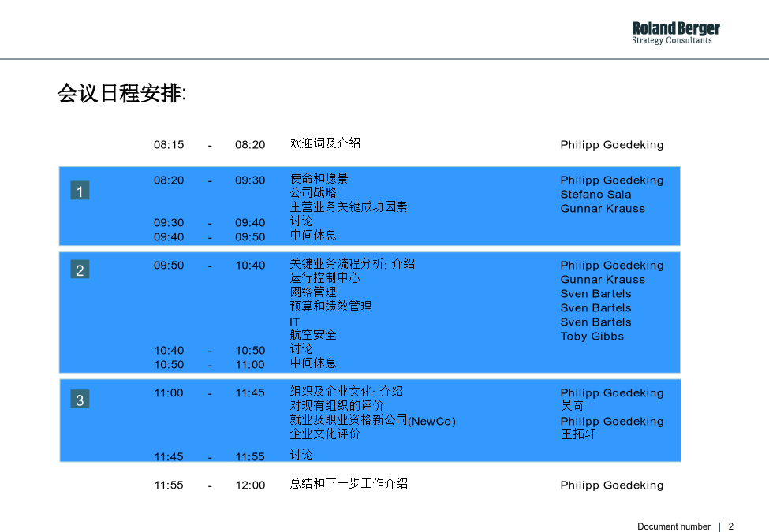Screen dimensions: 769x532
Task: Select 讨论 in the 10:40 - 10:50 row
Action: [301, 349]
